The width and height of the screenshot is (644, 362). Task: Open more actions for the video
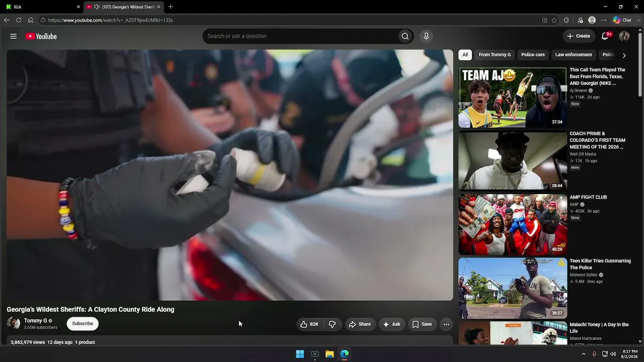click(x=446, y=324)
